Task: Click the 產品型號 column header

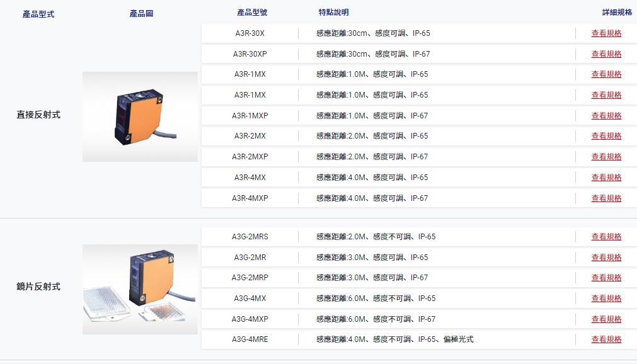Action: (x=252, y=13)
